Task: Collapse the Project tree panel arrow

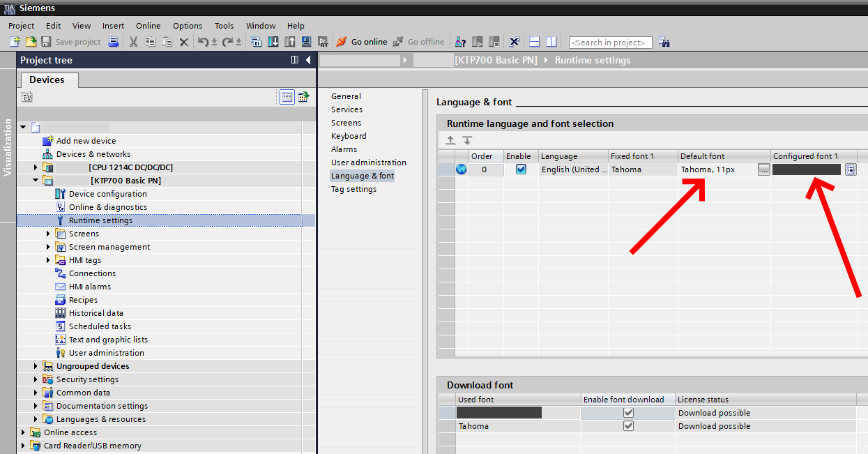Action: (308, 60)
